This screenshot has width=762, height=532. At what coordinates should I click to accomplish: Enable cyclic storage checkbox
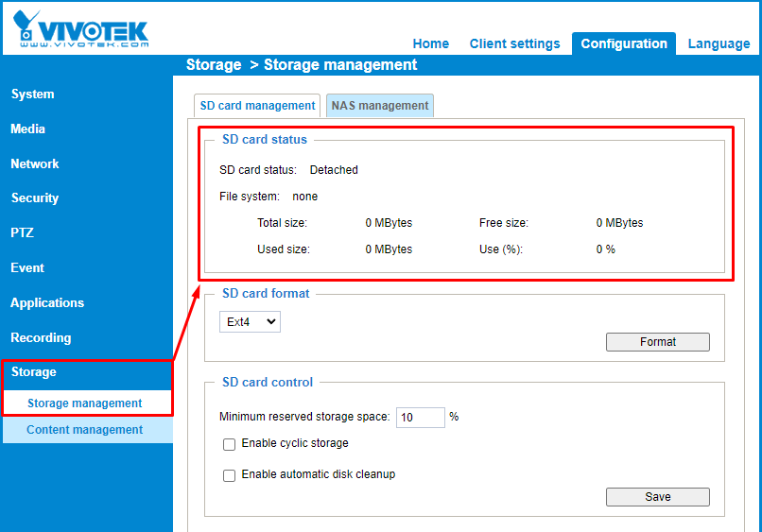point(230,444)
